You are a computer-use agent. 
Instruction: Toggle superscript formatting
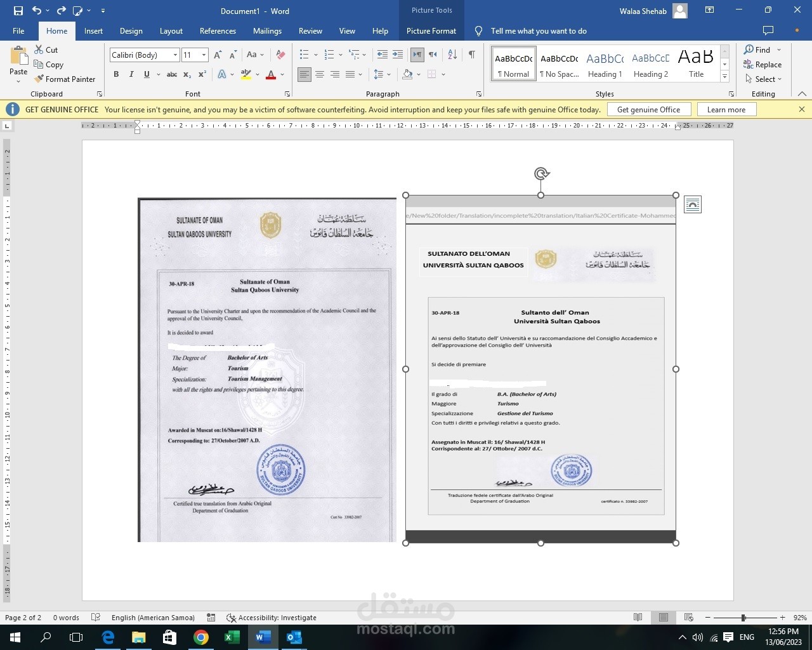click(202, 74)
